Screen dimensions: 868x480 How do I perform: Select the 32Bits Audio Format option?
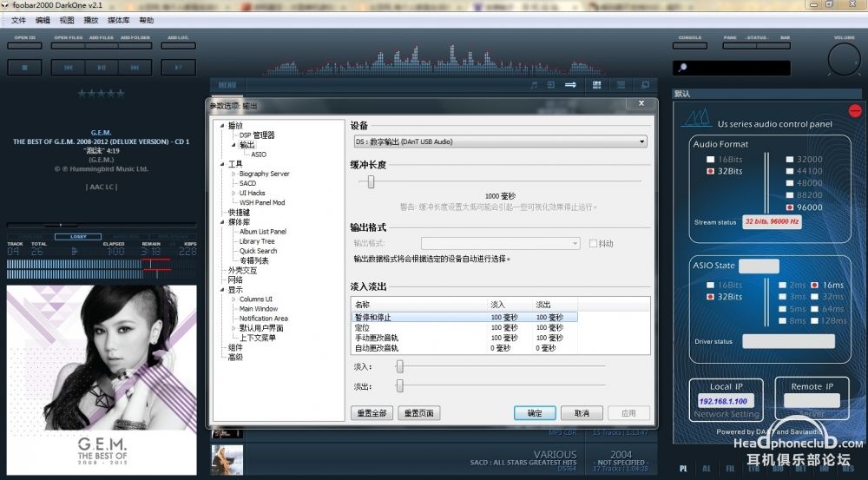coord(710,171)
